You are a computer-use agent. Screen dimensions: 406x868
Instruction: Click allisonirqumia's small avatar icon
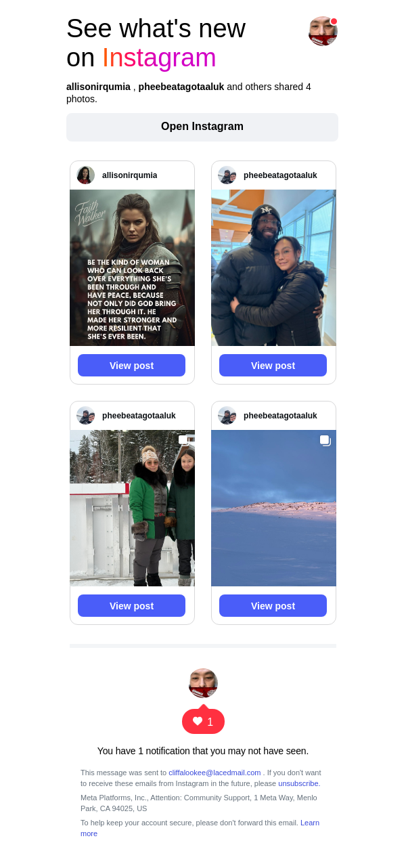[86, 175]
